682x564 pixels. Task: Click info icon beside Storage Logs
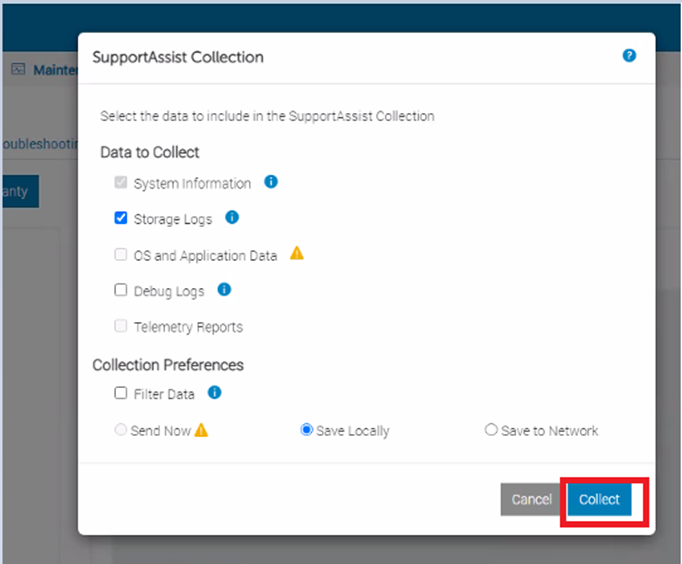coord(232,217)
